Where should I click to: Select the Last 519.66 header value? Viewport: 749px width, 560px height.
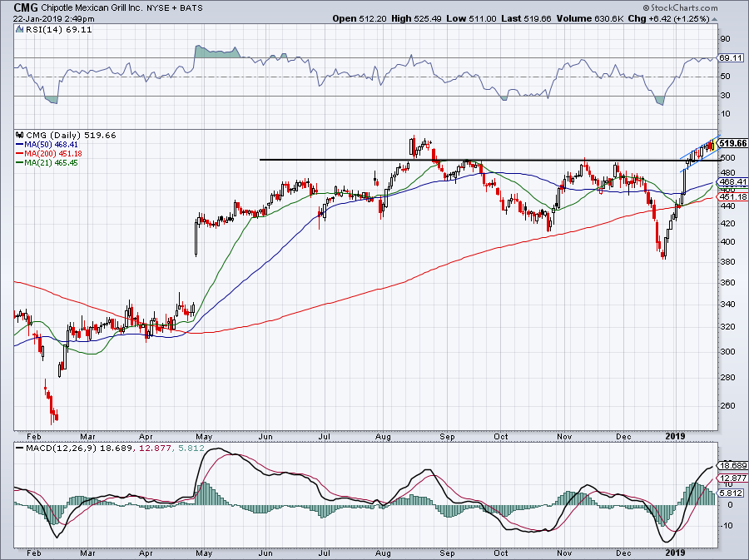[527, 18]
